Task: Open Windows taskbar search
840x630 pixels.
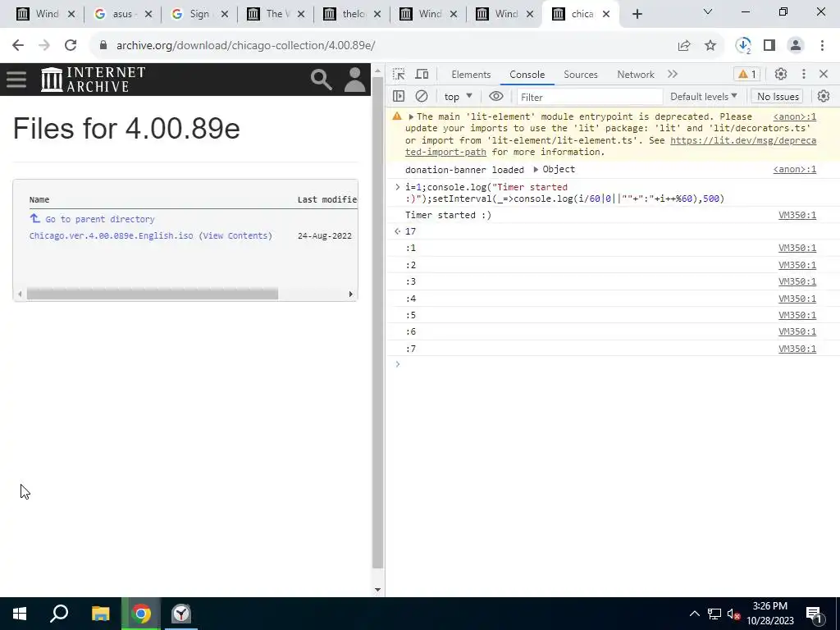Action: click(x=59, y=614)
